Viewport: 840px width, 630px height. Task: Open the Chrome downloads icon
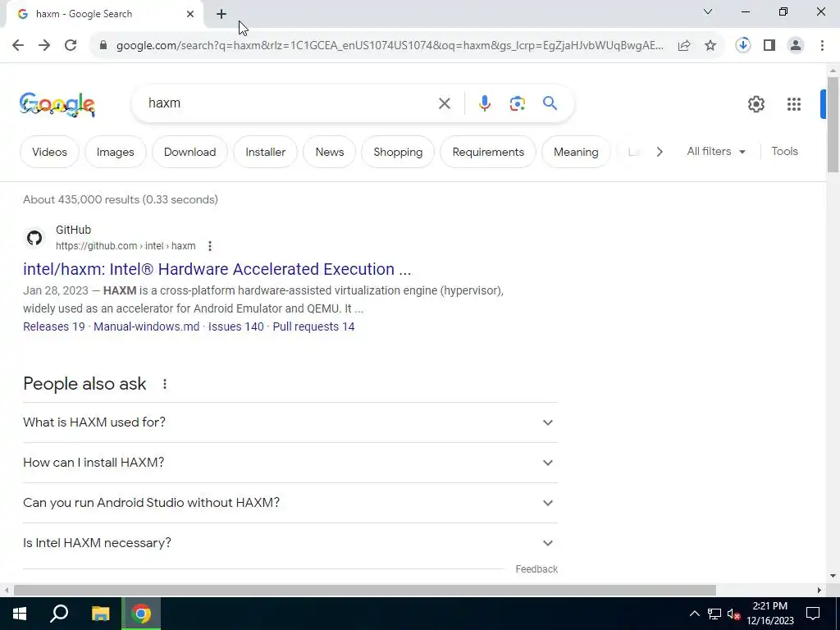(x=743, y=46)
